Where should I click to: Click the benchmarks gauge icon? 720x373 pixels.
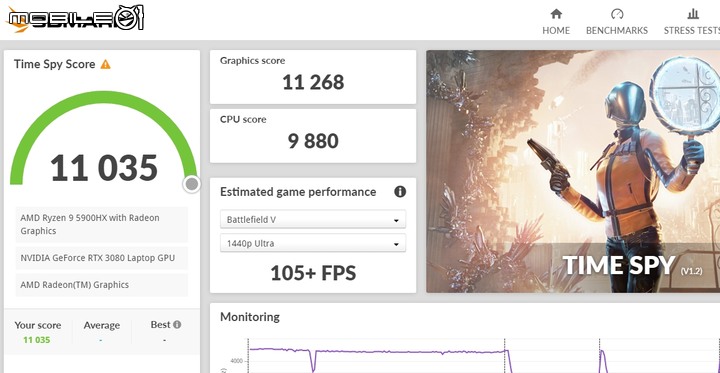617,14
